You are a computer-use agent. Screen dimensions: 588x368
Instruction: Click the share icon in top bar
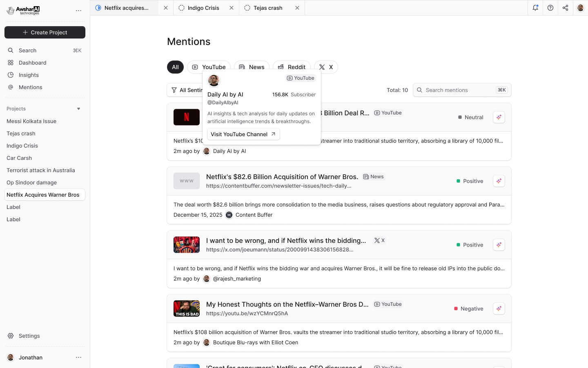(565, 8)
